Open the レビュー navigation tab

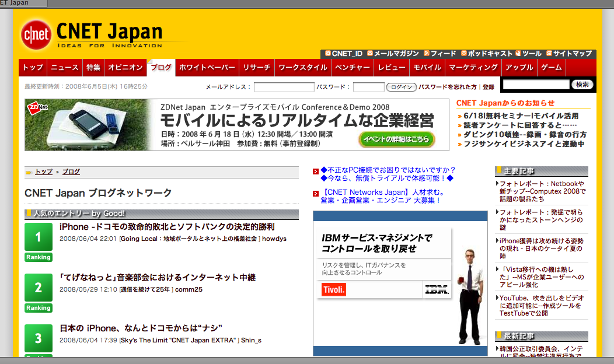pyautogui.click(x=392, y=67)
